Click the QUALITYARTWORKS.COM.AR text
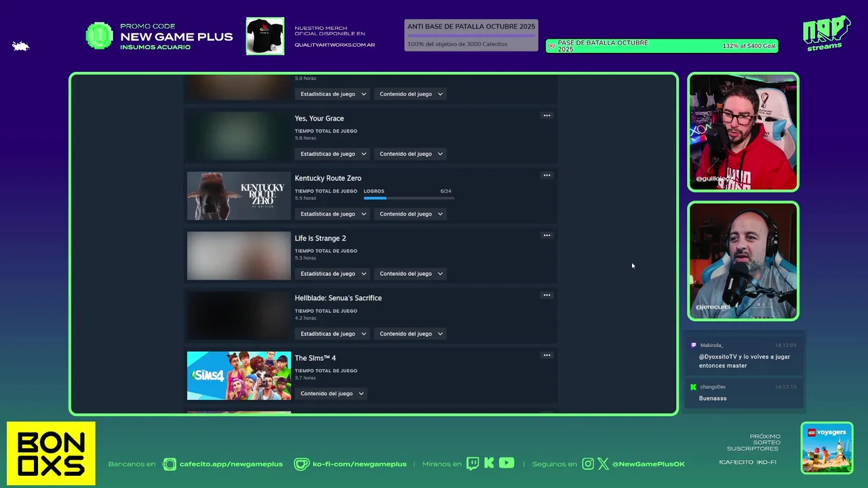The width and height of the screenshot is (868, 488). (335, 45)
